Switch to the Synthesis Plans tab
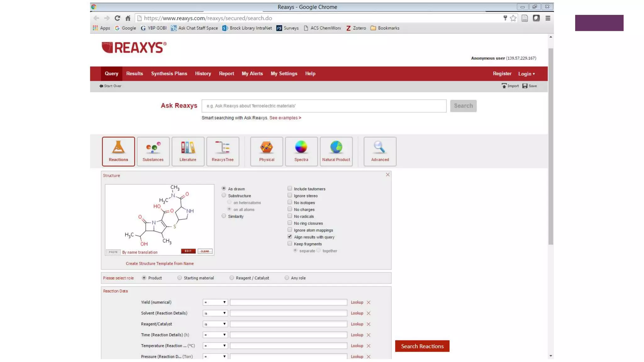 coord(169,74)
